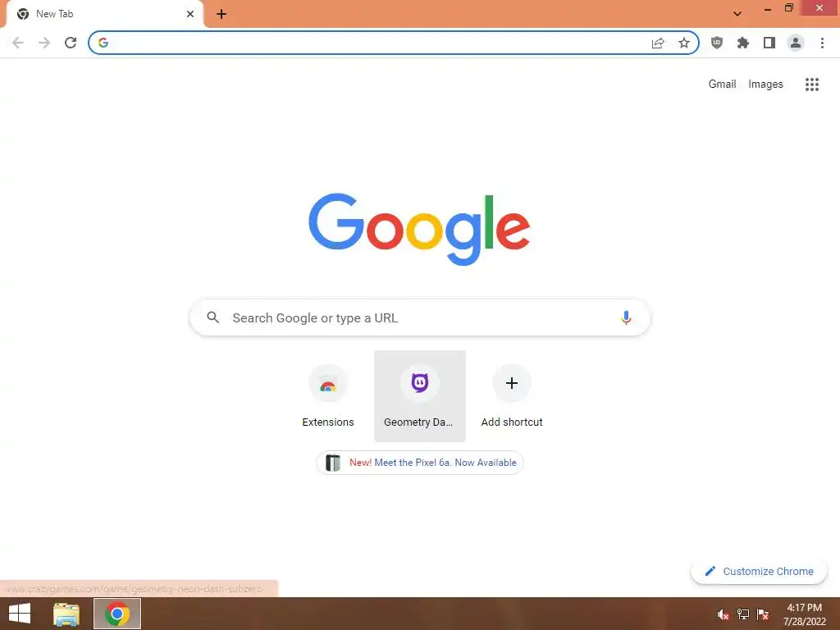Open the Extensions puzzle piece menu

743,43
